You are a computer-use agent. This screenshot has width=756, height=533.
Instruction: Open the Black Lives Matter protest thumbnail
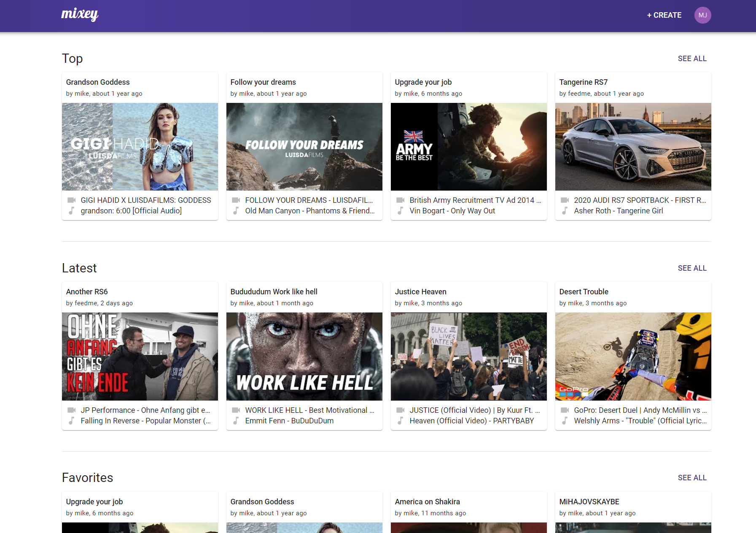tap(469, 356)
